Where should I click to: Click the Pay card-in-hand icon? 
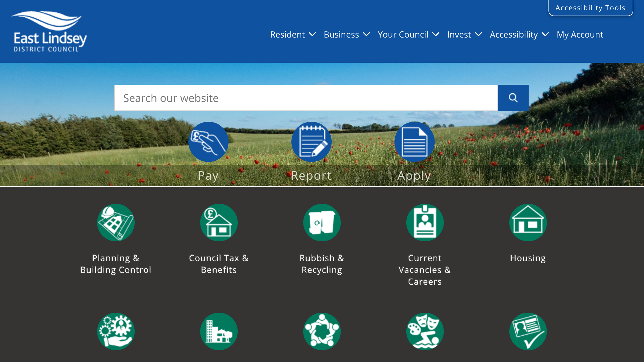tap(208, 142)
